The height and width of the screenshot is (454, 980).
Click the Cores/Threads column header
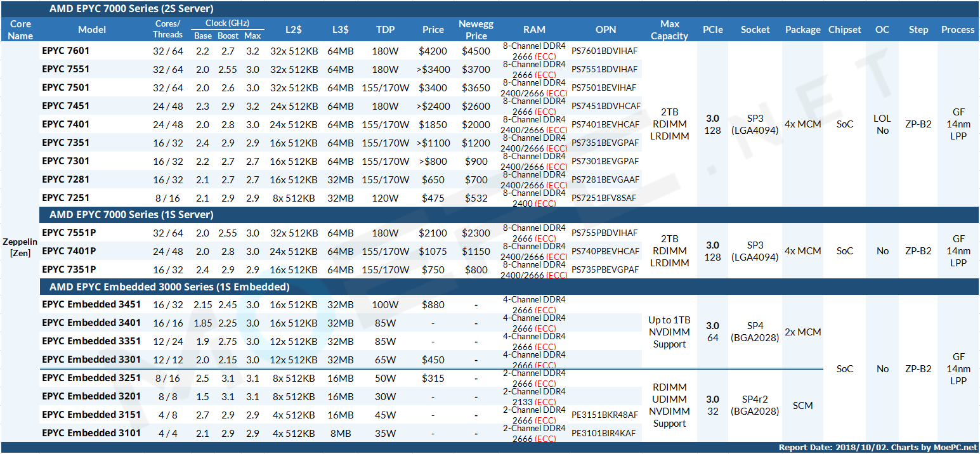point(168,30)
